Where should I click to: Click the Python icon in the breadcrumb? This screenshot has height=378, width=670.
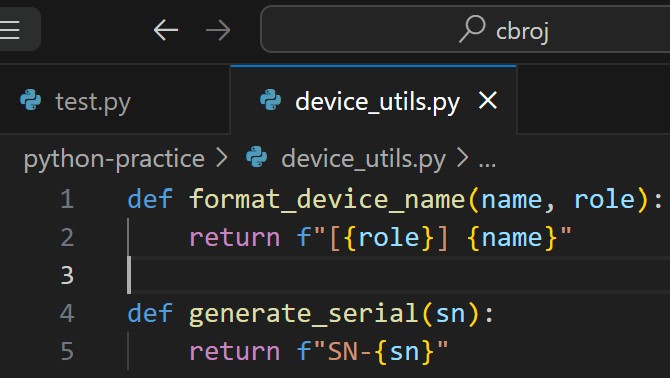tap(257, 157)
